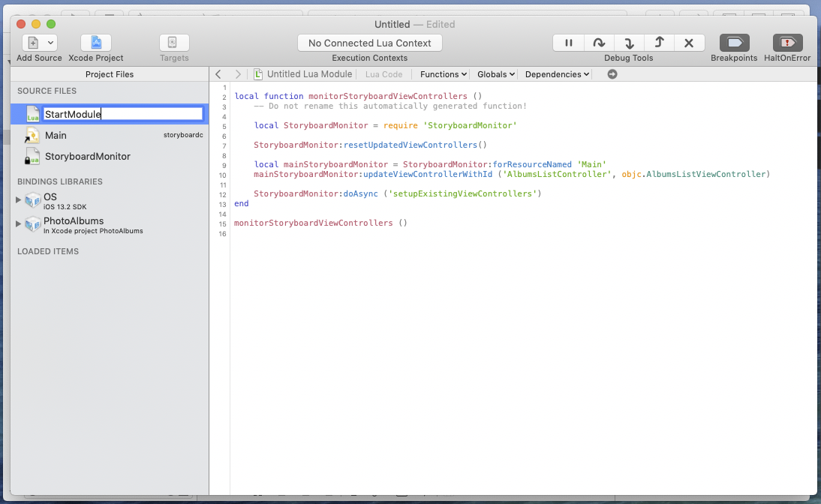Screen dimensions: 821x504
Task: Go forward with the right navigation chevron
Action: click(x=238, y=74)
